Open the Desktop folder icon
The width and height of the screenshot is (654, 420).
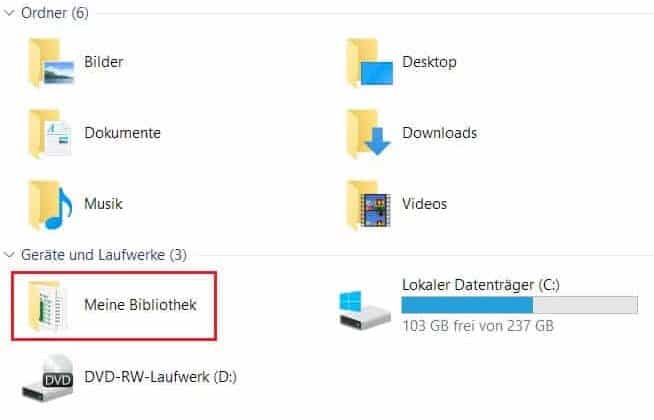[370, 63]
